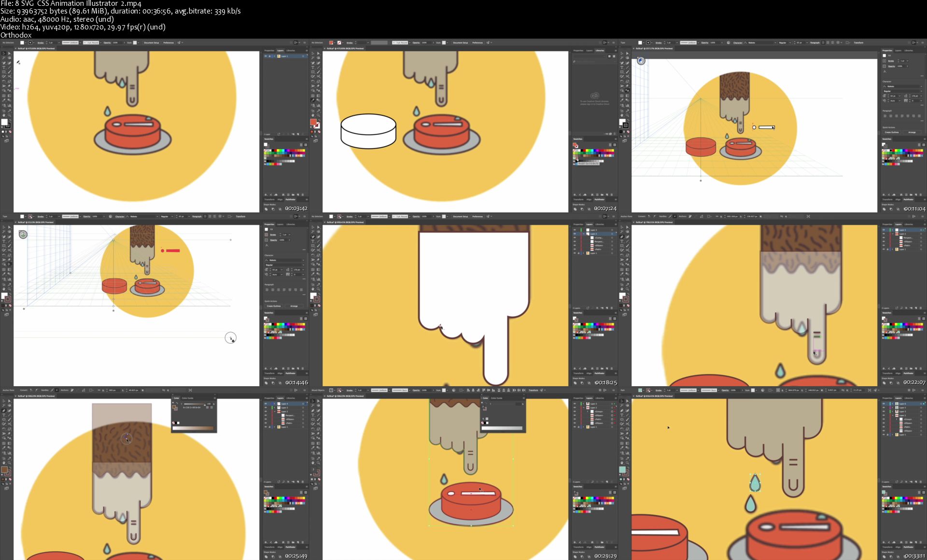Select the Scale tool in the 00:18:25 frame
The width and height of the screenshot is (927, 560).
click(318, 255)
